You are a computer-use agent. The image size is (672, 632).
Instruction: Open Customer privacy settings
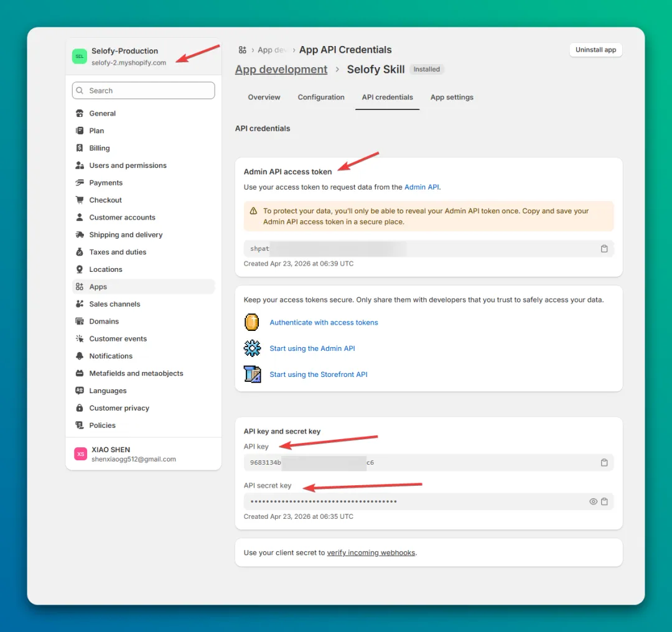(x=144, y=408)
